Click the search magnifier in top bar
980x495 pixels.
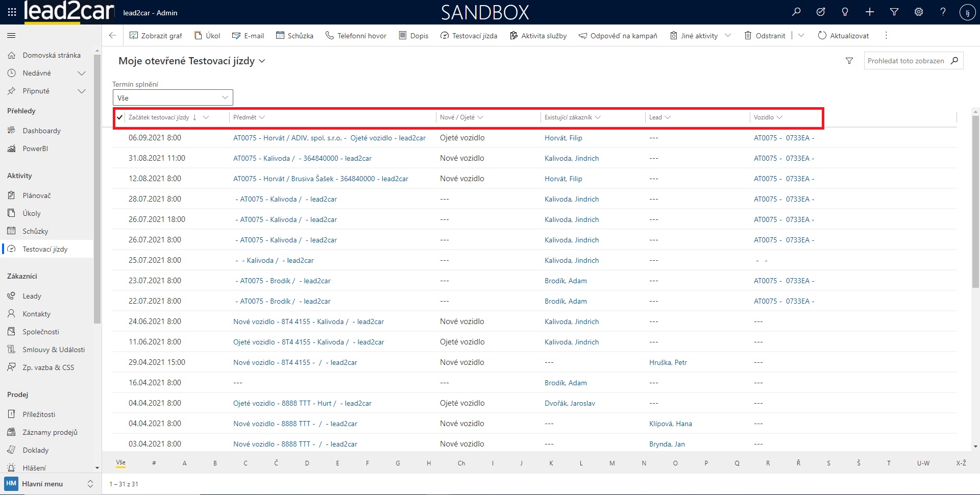coord(796,12)
